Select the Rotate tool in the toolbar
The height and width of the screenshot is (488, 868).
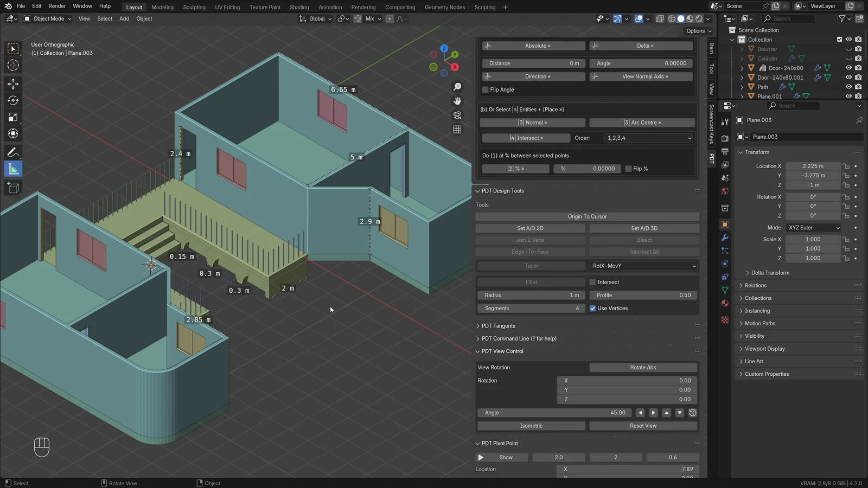tap(13, 100)
